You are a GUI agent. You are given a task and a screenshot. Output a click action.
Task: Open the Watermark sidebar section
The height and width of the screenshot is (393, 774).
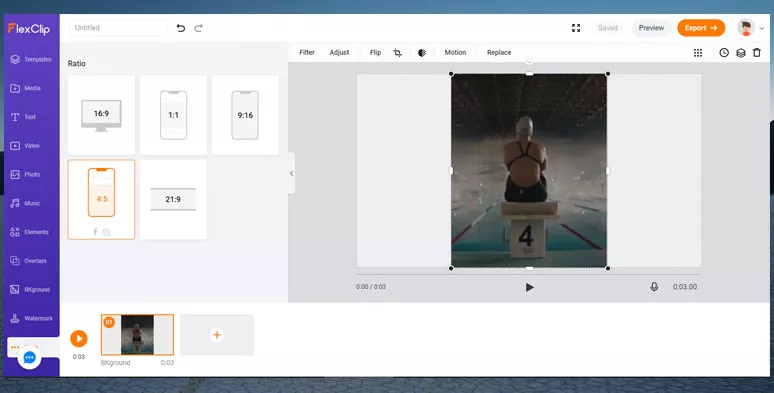point(31,318)
